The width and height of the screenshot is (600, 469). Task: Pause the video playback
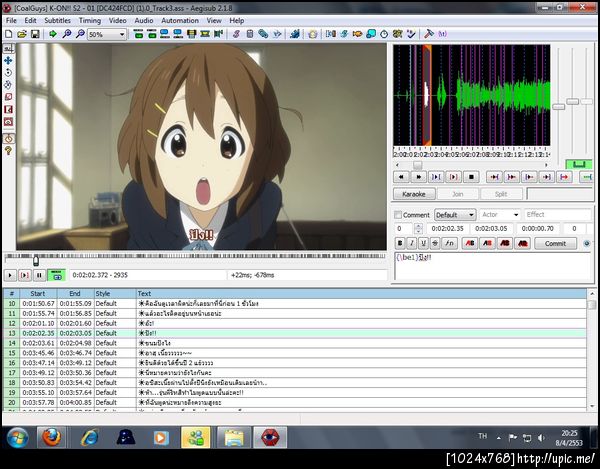[39, 275]
